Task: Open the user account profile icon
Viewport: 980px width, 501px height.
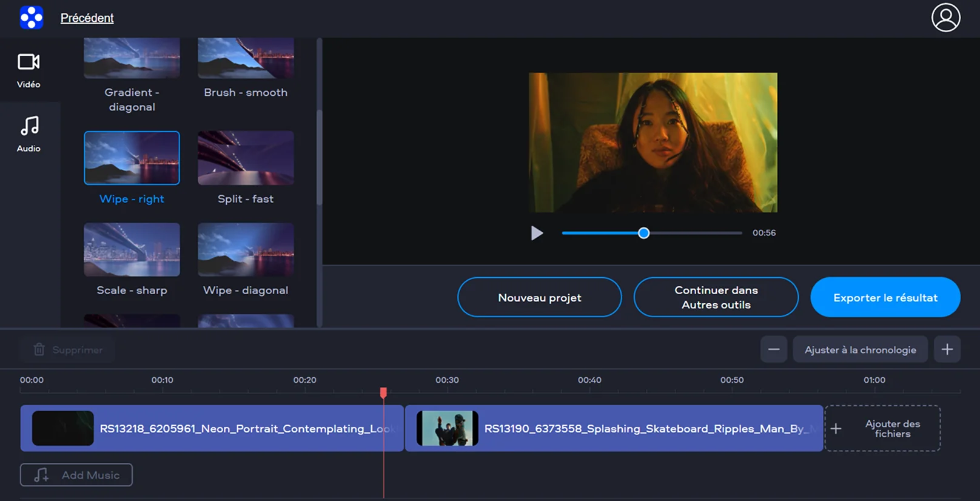Action: (x=945, y=18)
